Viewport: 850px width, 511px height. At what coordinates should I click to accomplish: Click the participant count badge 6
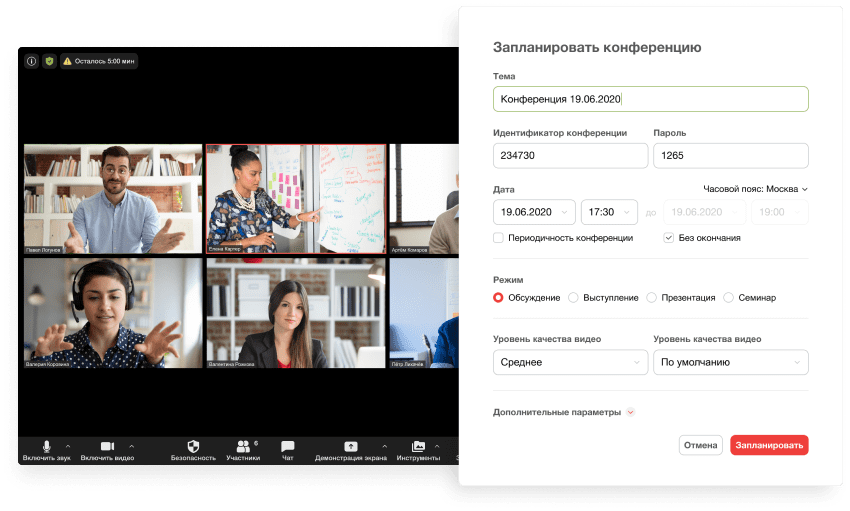click(x=256, y=443)
